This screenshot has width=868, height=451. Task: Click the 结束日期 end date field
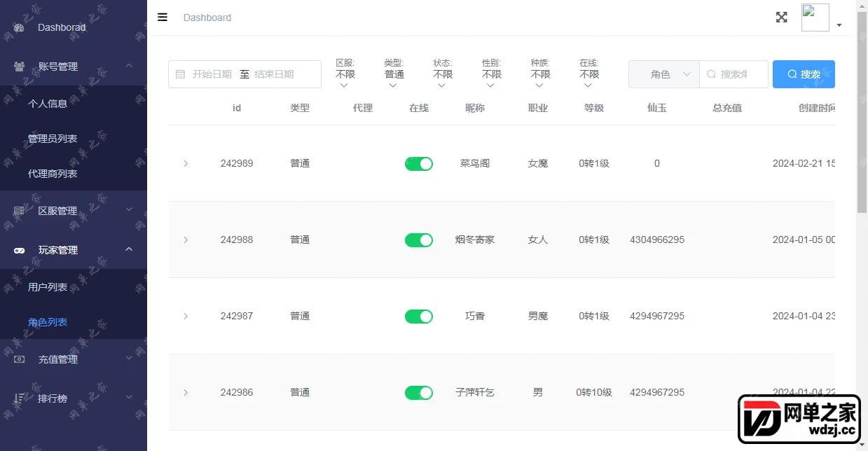(x=274, y=74)
